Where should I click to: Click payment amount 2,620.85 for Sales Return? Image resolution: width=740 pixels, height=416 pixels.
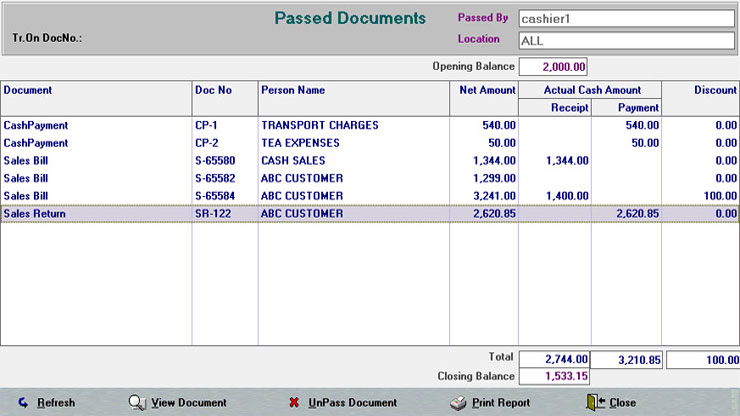pos(638,214)
